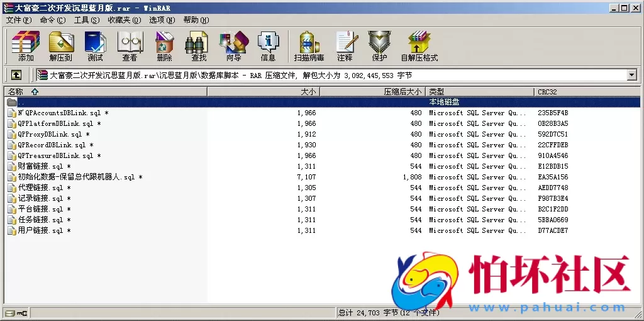This screenshot has height=321, width=644.
Task: Close the WinRAR window
Action: pos(635,8)
